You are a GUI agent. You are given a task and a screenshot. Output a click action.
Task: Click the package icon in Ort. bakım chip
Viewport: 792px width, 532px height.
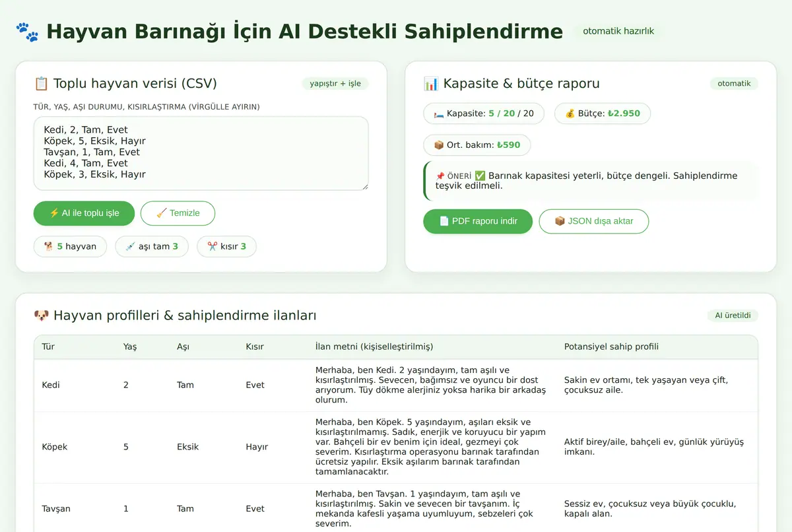[x=439, y=145]
